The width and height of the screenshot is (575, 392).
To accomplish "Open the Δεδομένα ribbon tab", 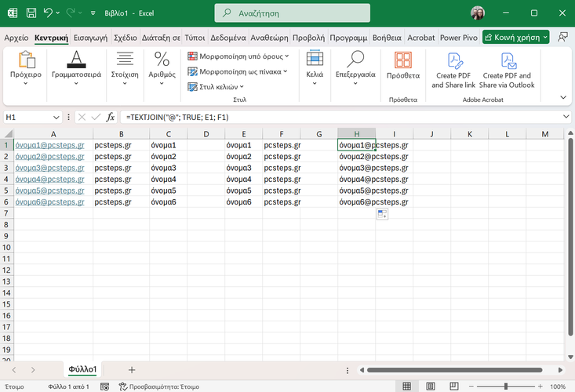I will pyautogui.click(x=228, y=38).
